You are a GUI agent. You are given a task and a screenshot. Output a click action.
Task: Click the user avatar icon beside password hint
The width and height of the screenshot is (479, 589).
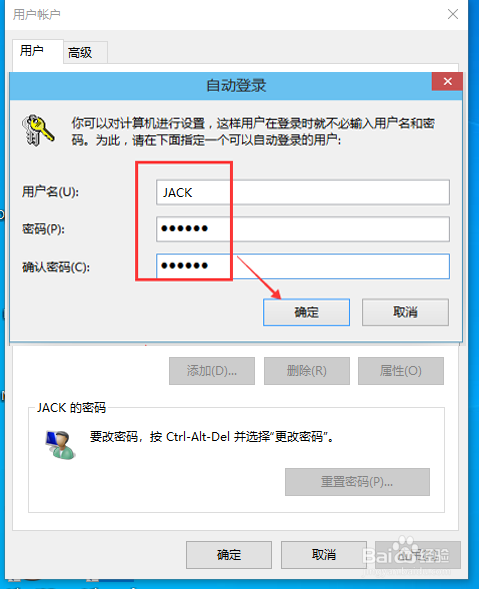click(x=60, y=445)
